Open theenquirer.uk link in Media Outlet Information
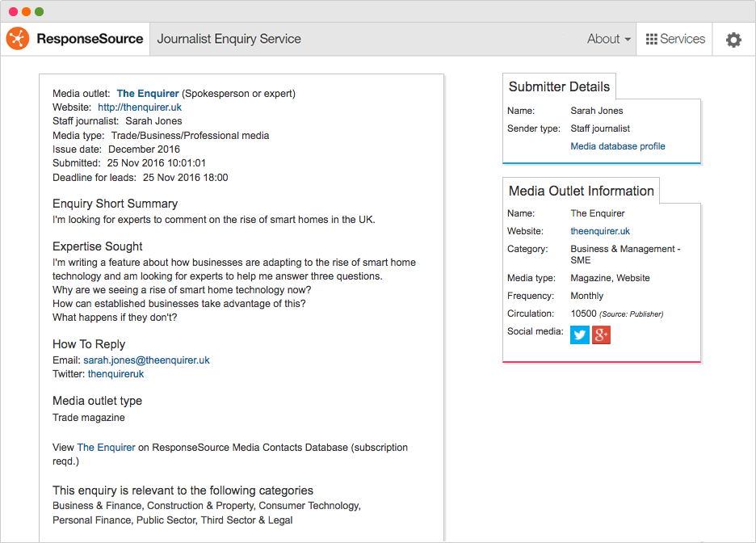The image size is (756, 543). (600, 231)
